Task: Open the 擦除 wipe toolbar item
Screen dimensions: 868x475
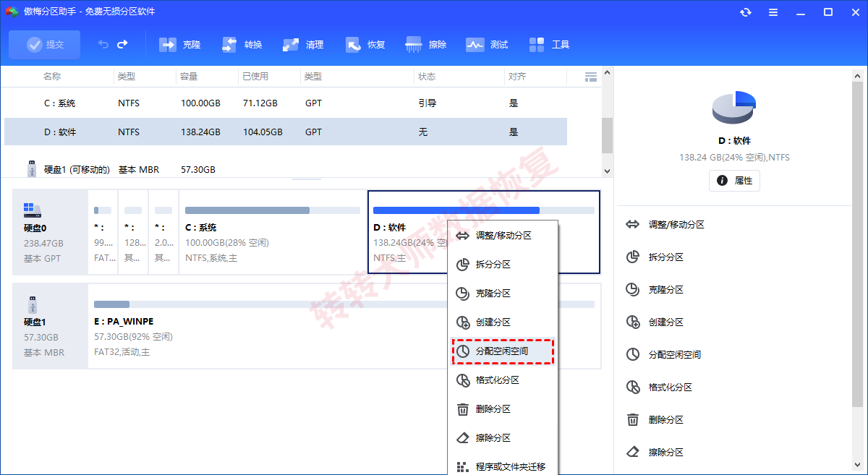Action: tap(426, 45)
